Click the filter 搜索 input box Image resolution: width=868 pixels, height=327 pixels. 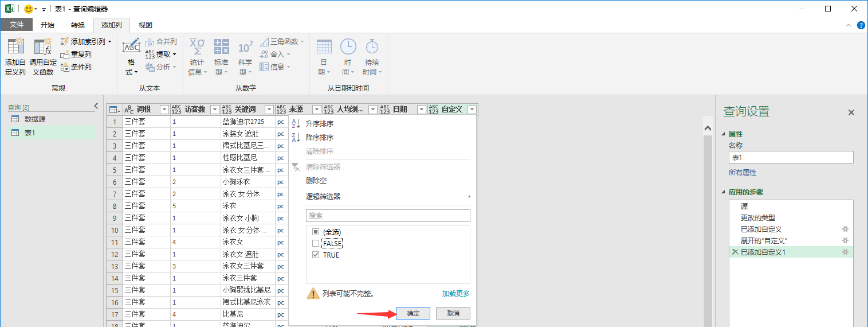[x=388, y=216]
